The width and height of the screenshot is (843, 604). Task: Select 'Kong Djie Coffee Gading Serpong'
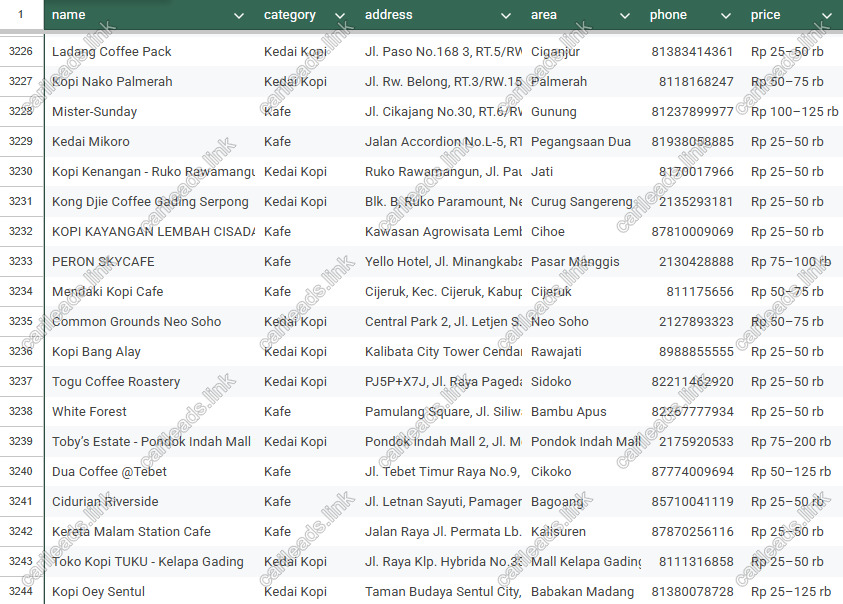pyautogui.click(x=150, y=202)
